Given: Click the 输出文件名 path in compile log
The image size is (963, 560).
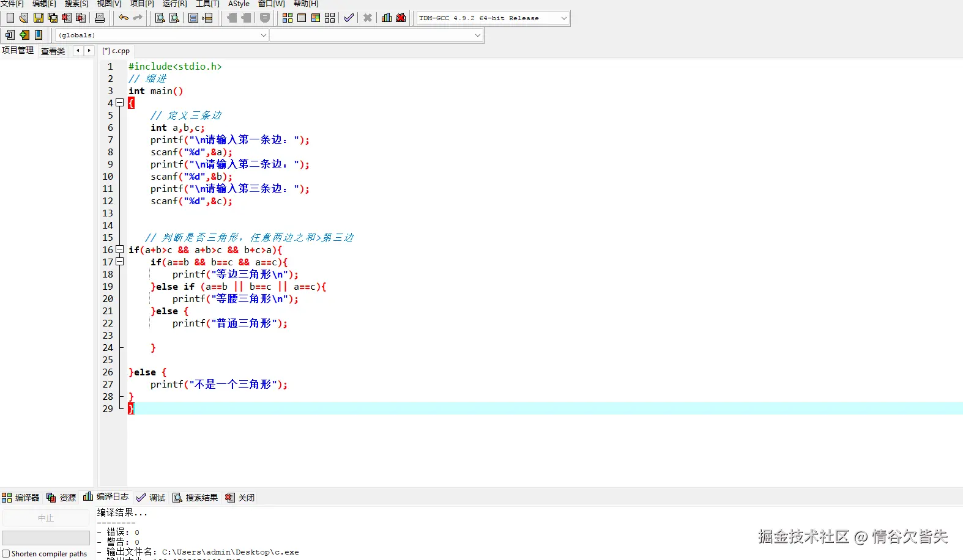Looking at the screenshot, I should [230, 552].
